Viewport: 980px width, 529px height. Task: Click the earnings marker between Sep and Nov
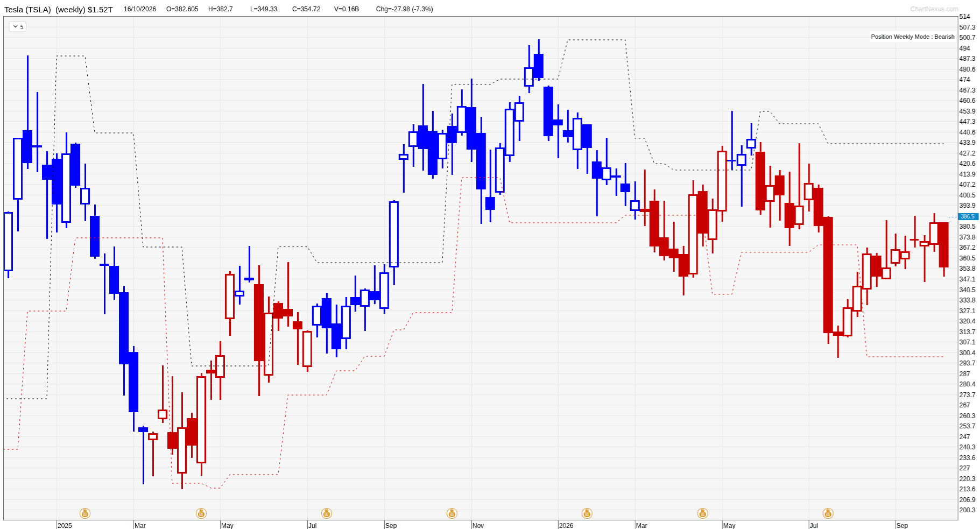(452, 513)
